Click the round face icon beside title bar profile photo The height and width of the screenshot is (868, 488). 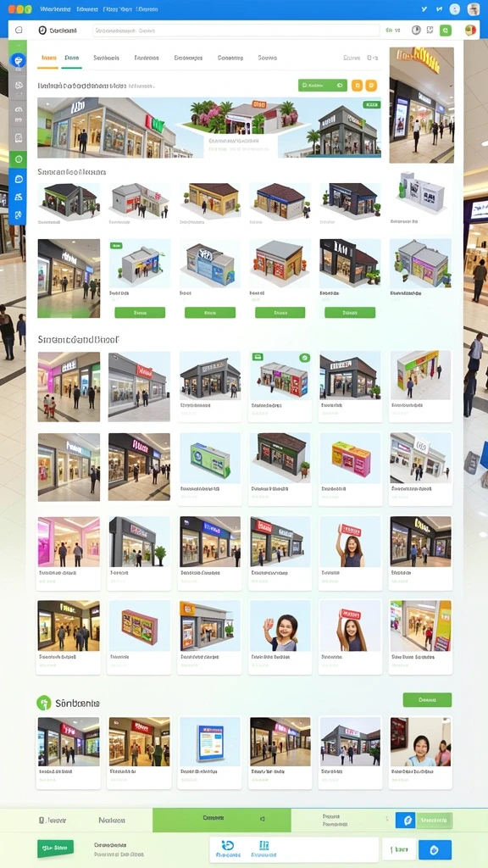tap(455, 8)
